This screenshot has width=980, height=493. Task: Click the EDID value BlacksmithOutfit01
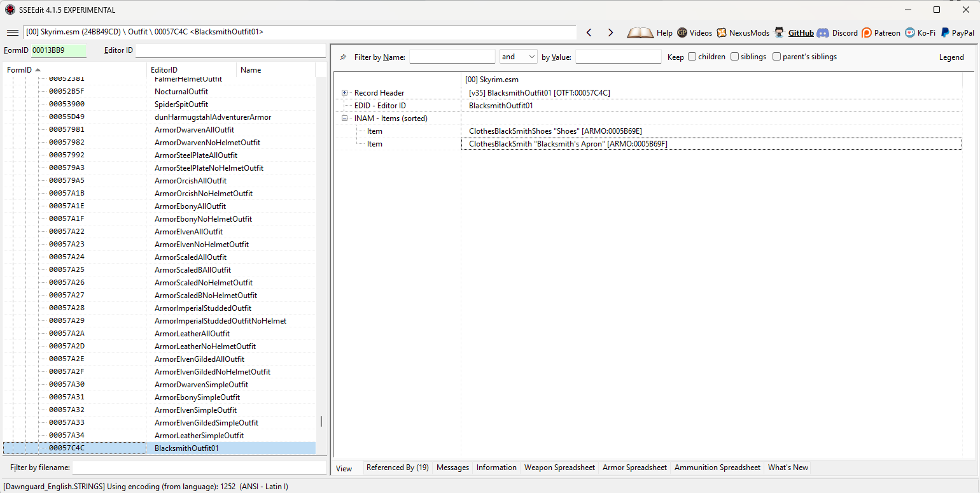(x=501, y=106)
